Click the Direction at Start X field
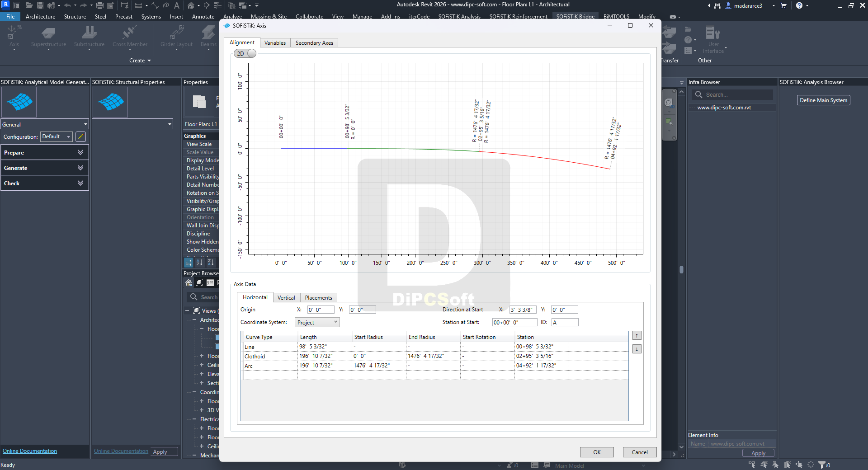868x470 pixels. pyautogui.click(x=523, y=310)
